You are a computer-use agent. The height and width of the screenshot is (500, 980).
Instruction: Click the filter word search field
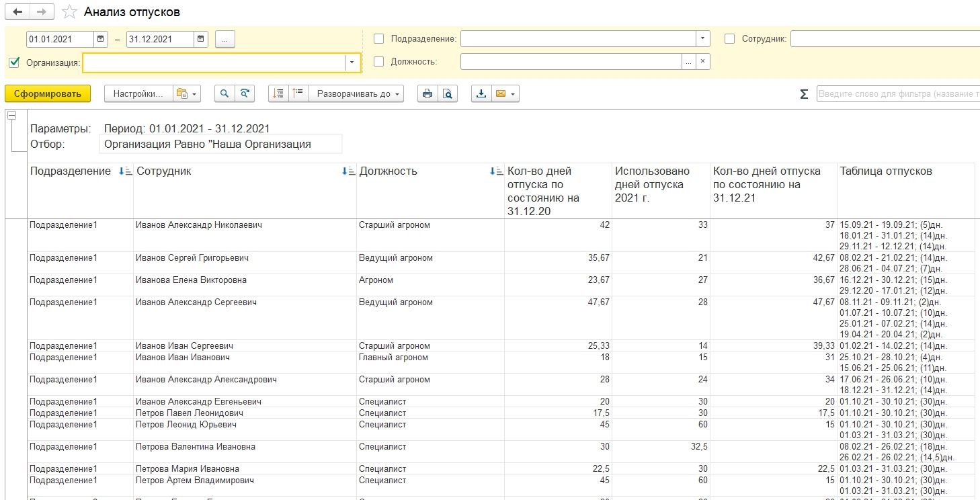[897, 94]
